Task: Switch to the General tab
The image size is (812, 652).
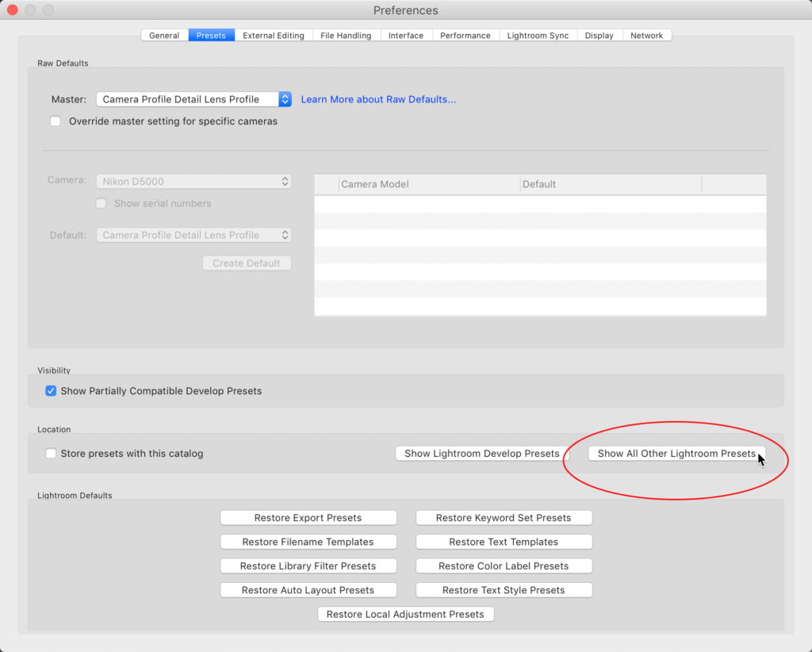Action: [x=164, y=35]
